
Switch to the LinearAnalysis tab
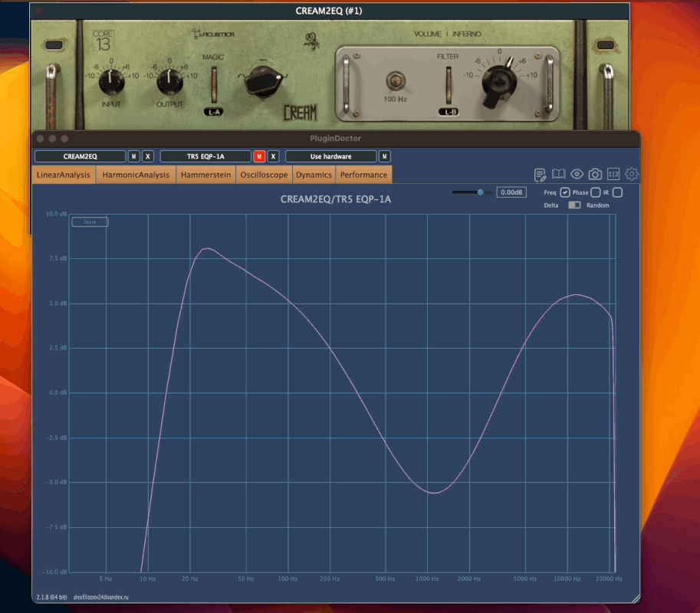[64, 175]
